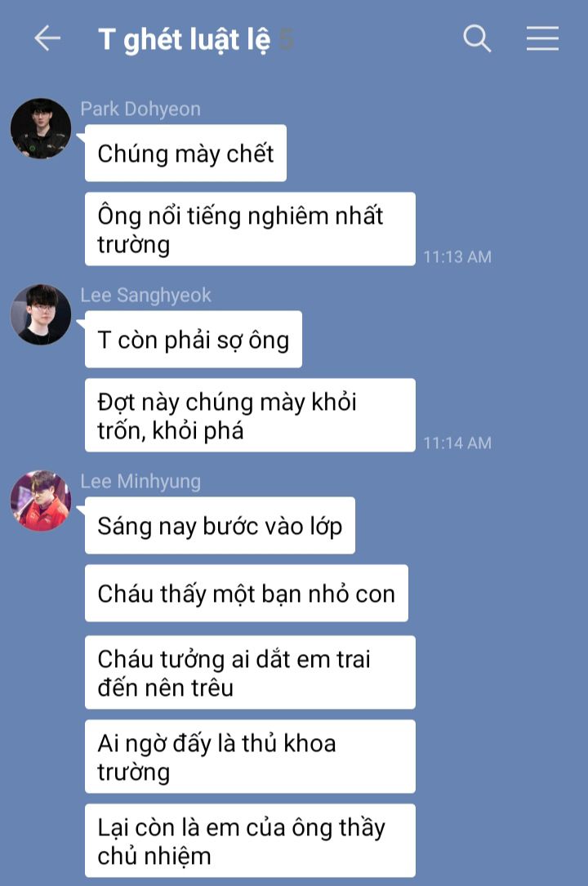Select message 'Cháu thấy một bạn nhỏ con'

247,594
